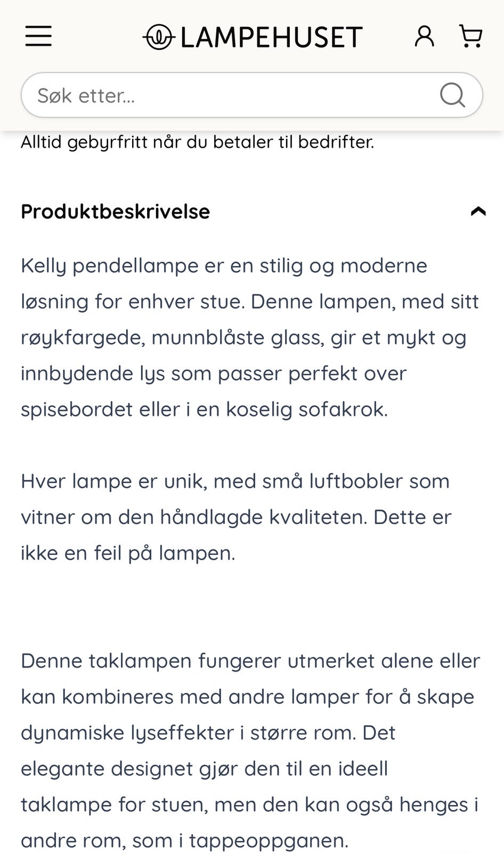Image resolution: width=504 pixels, height=853 pixels.
Task: Click the magnifying glass search icon
Action: pyautogui.click(x=451, y=95)
